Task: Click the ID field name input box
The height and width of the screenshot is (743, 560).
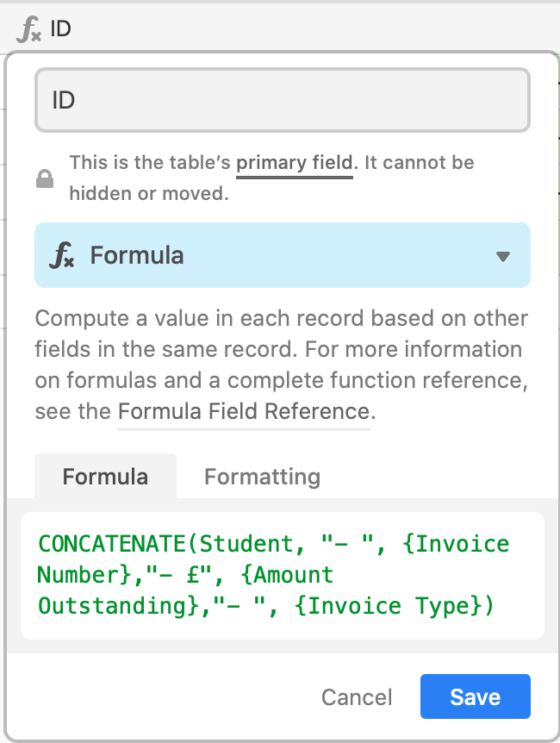Action: pyautogui.click(x=283, y=100)
